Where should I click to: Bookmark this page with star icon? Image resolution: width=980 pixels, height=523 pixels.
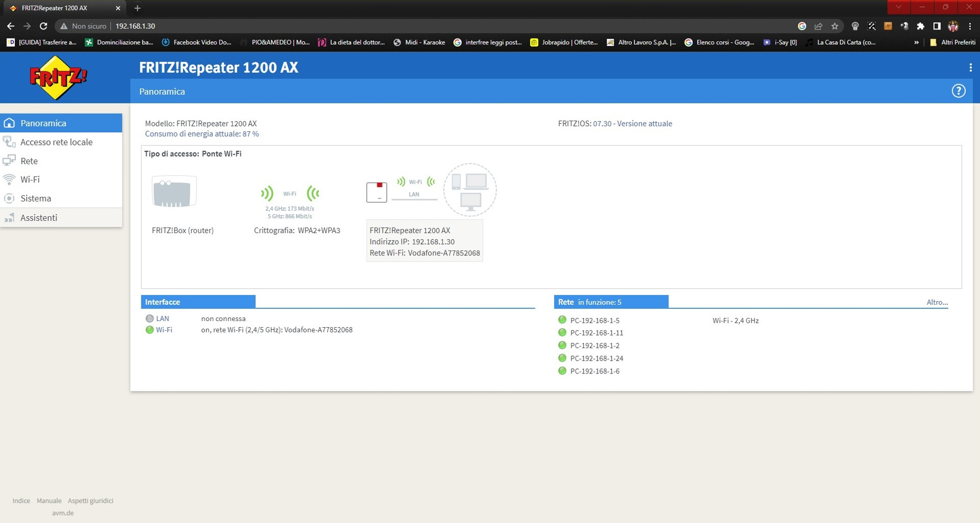tap(834, 26)
